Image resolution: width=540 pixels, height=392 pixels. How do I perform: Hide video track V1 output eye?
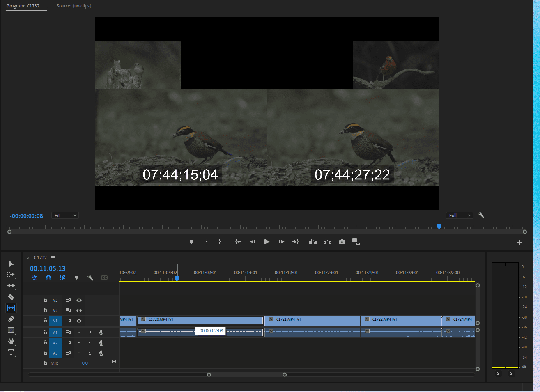coord(79,320)
